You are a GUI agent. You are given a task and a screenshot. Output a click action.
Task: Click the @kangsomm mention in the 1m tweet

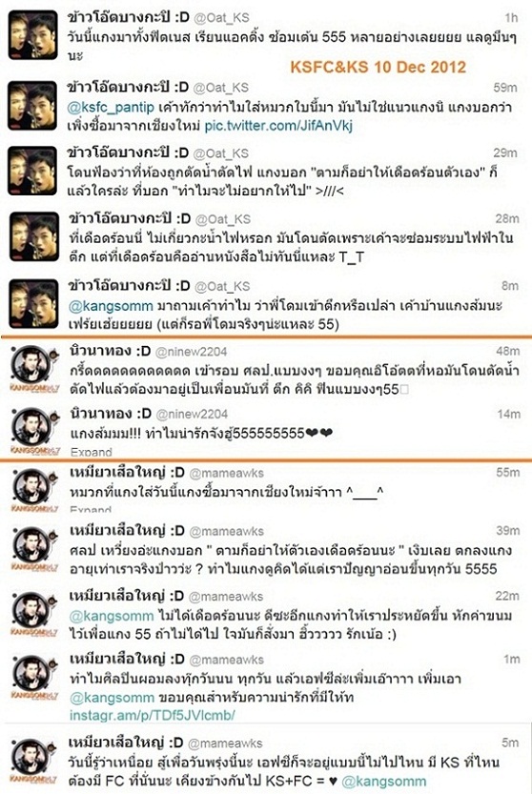(x=112, y=698)
